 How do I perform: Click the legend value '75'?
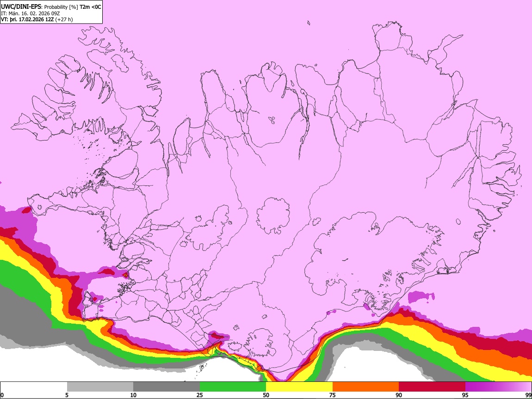pos(333,395)
